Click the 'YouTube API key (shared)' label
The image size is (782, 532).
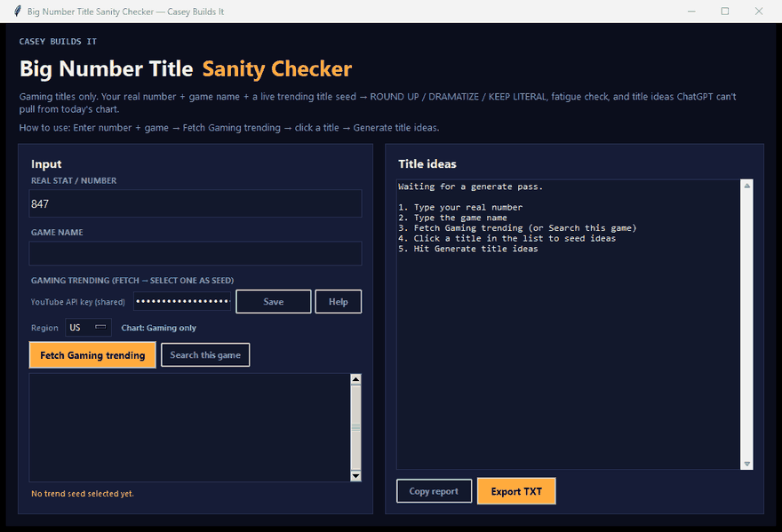point(78,302)
